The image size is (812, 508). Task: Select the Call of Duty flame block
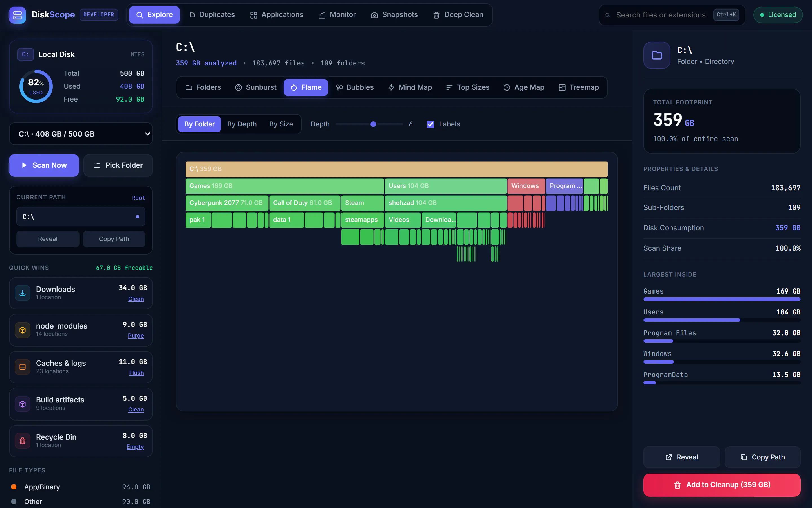pos(305,203)
